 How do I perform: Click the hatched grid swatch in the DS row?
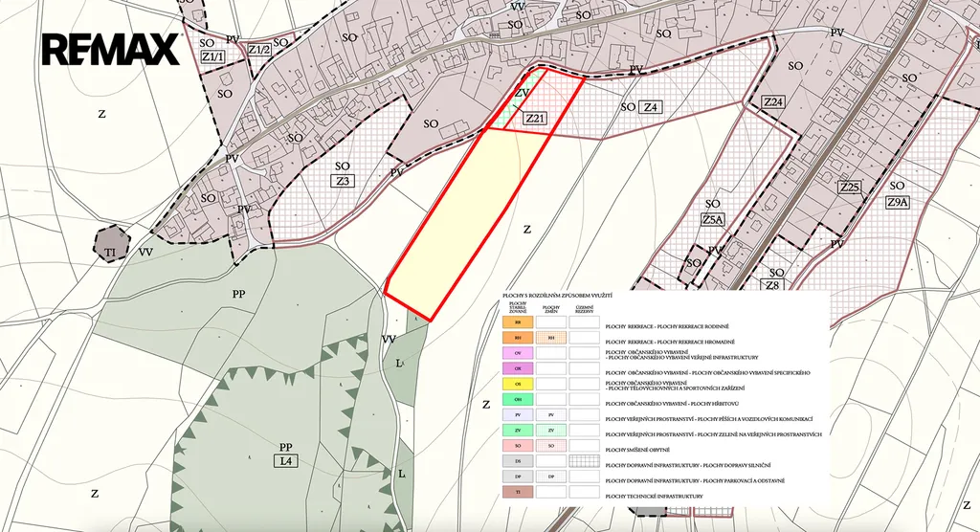tap(583, 461)
